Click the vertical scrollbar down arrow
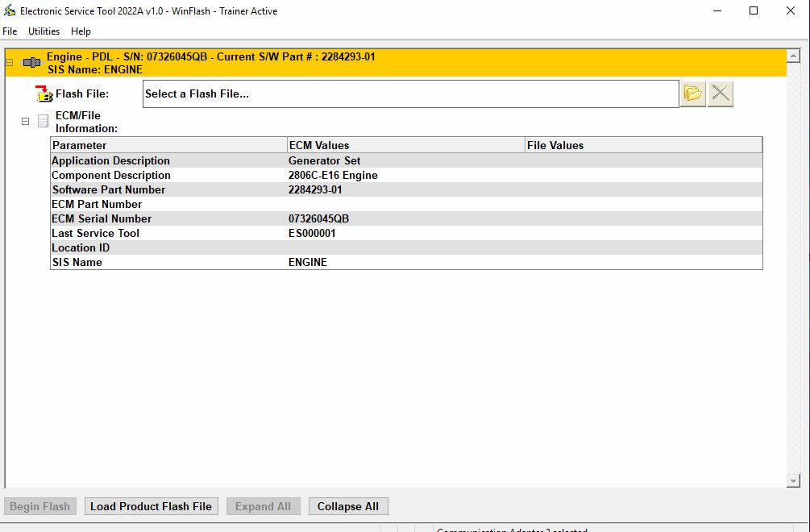Screen dimensions: 810x532 pos(791,480)
